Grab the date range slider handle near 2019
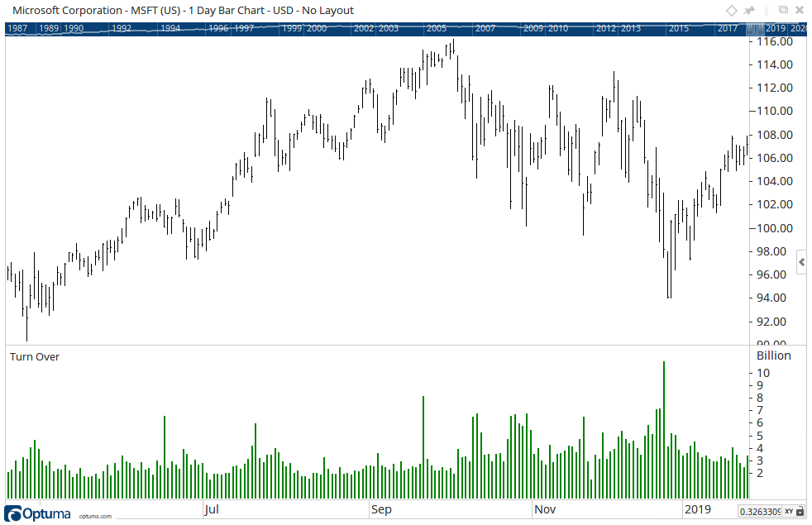The image size is (812, 525). click(755, 29)
